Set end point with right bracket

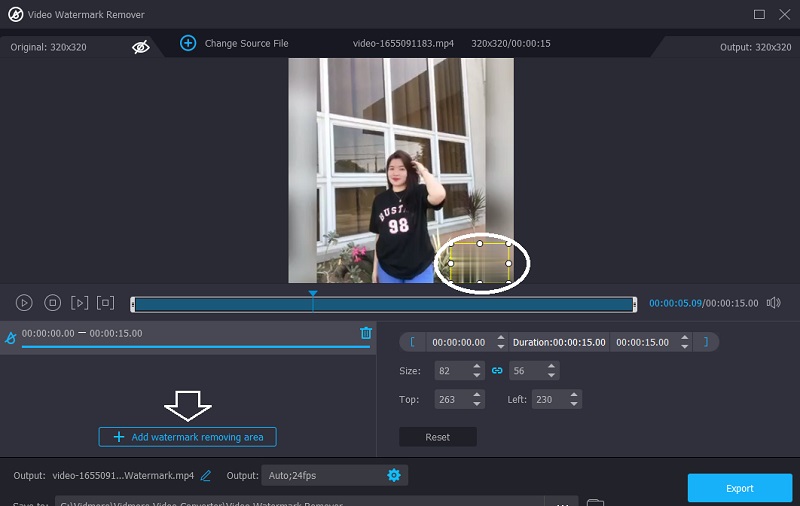pyautogui.click(x=705, y=342)
